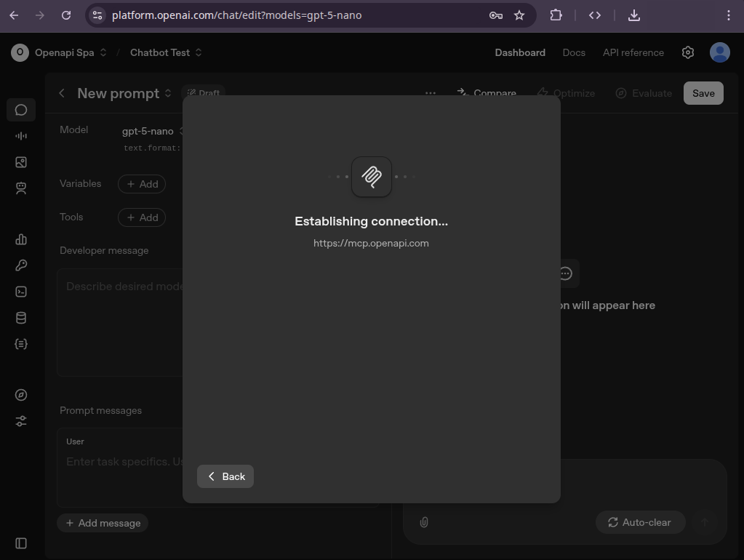Open the user profile avatar
Screen dimensions: 744x560
click(720, 52)
